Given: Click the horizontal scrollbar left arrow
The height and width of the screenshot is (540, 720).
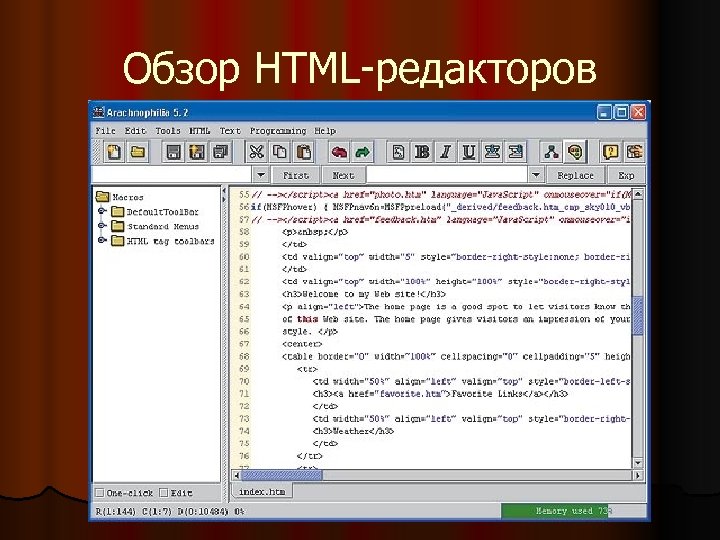Looking at the screenshot, I should (x=237, y=475).
